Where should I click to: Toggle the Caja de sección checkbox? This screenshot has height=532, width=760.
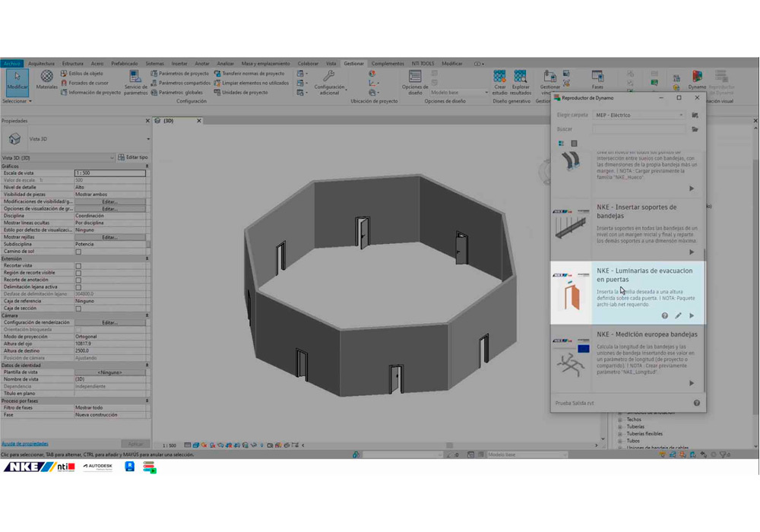tap(78, 309)
